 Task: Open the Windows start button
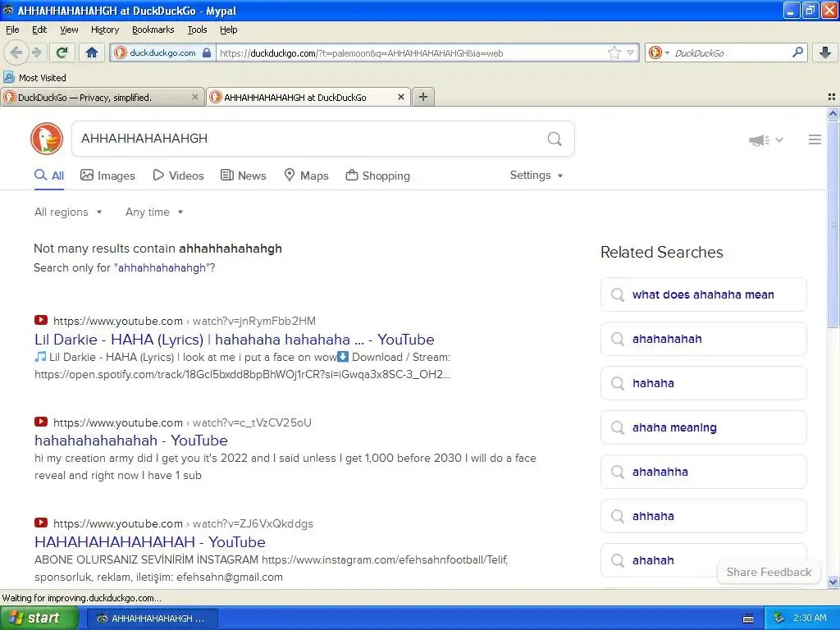tap(39, 618)
